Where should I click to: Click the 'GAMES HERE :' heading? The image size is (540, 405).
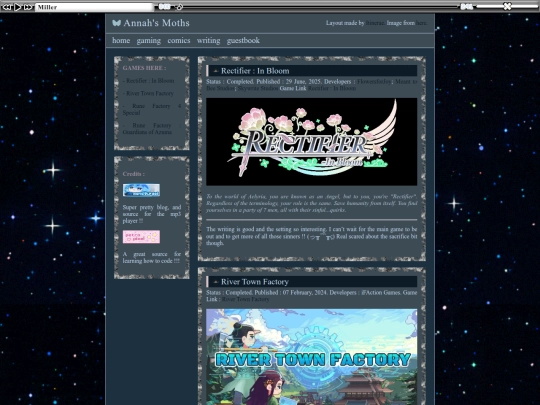144,68
